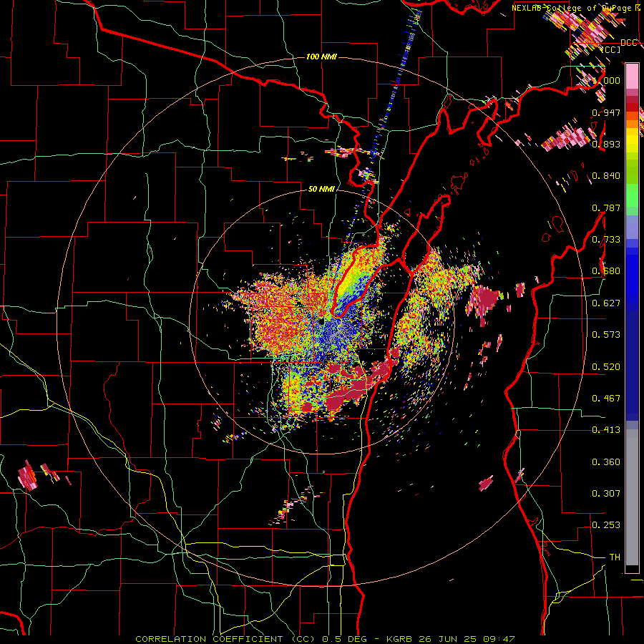Image resolution: width=644 pixels, height=644 pixels.
Task: Select the 100 NMI range ring label
Action: (321, 57)
